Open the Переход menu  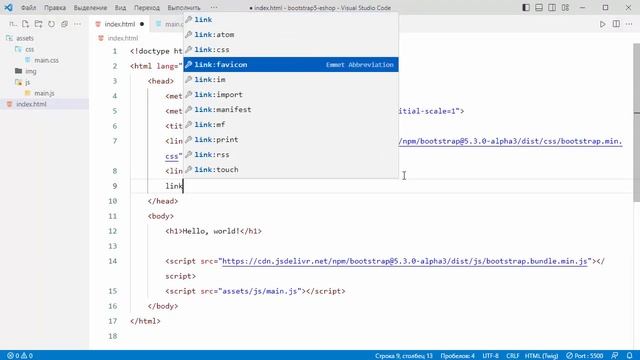(x=147, y=8)
